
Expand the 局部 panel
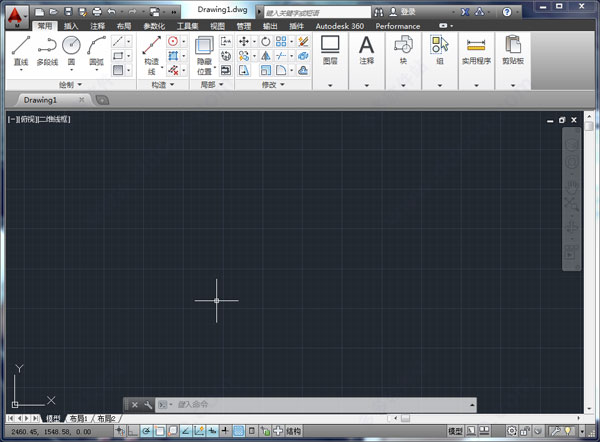[212, 85]
